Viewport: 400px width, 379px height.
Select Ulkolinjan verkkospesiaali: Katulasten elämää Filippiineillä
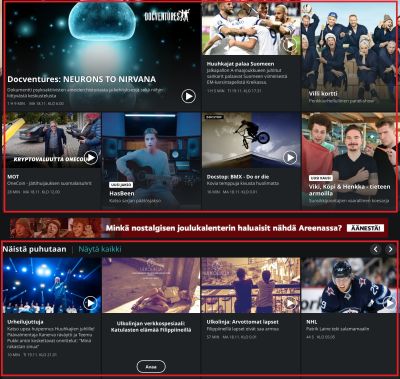[x=151, y=327]
